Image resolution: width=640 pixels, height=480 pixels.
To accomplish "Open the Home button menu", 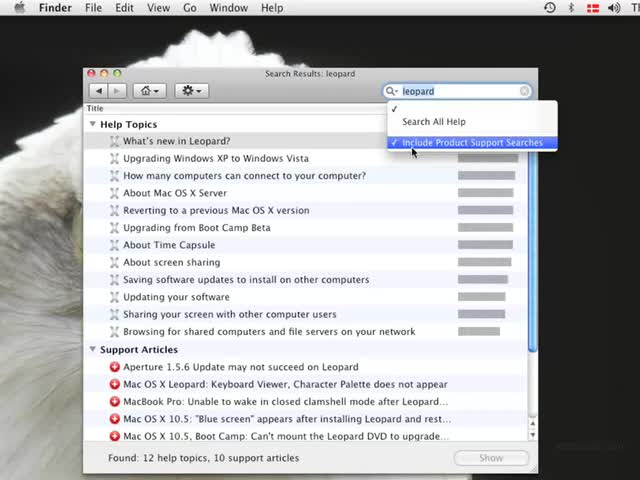I will 149,91.
